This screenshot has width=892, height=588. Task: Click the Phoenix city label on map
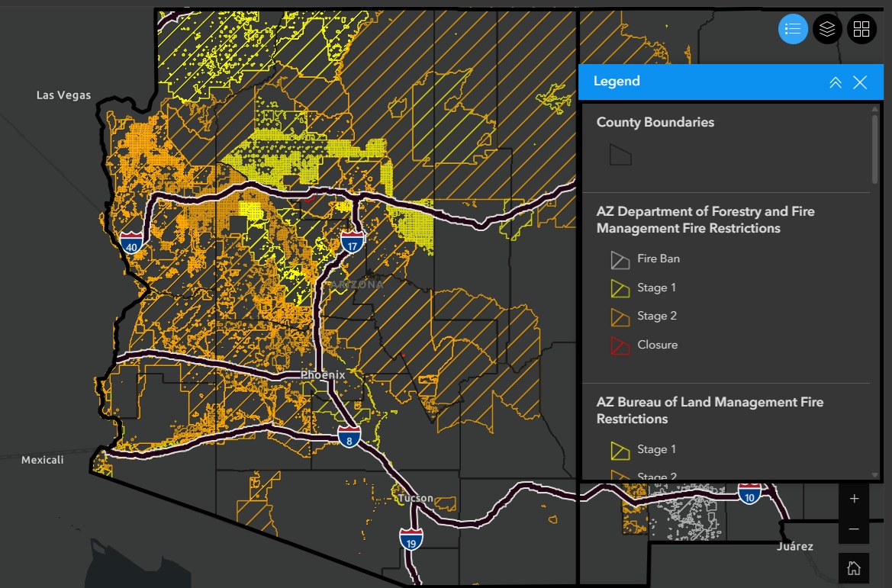323,374
